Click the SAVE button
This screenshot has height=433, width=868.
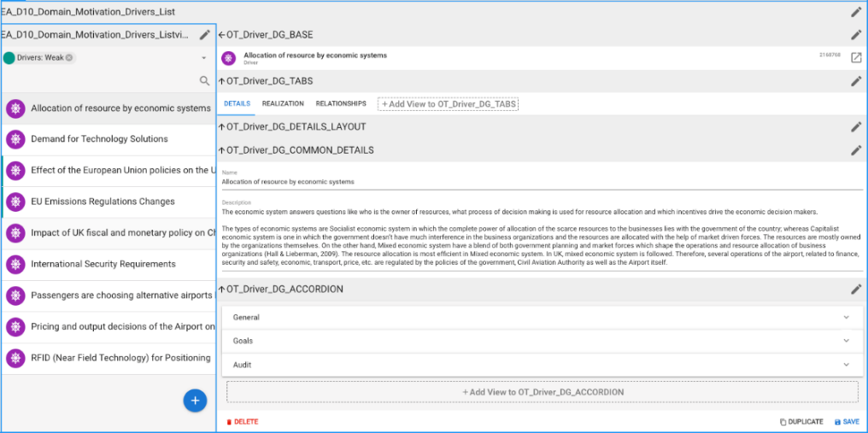847,422
